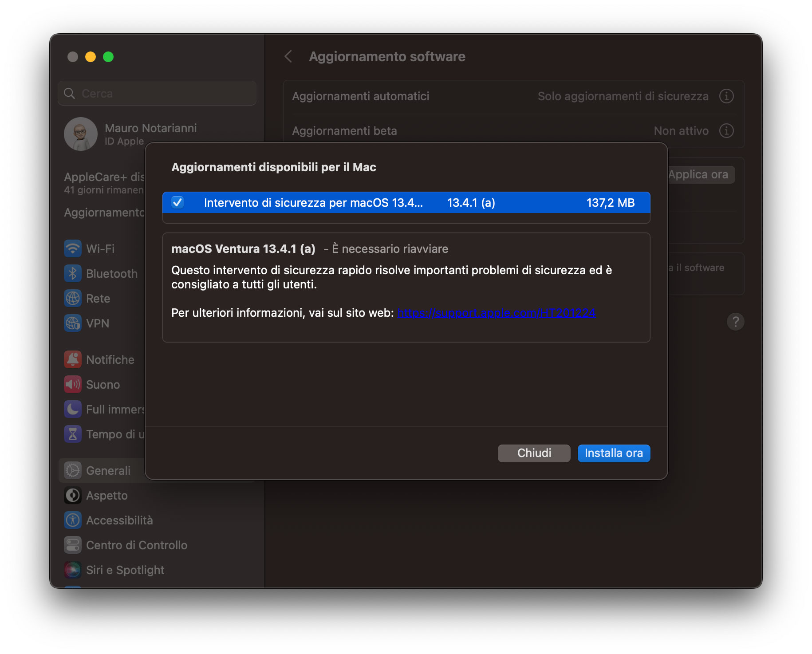Viewport: 812px width, 654px height.
Task: Click the Installa ora button
Action: click(613, 453)
